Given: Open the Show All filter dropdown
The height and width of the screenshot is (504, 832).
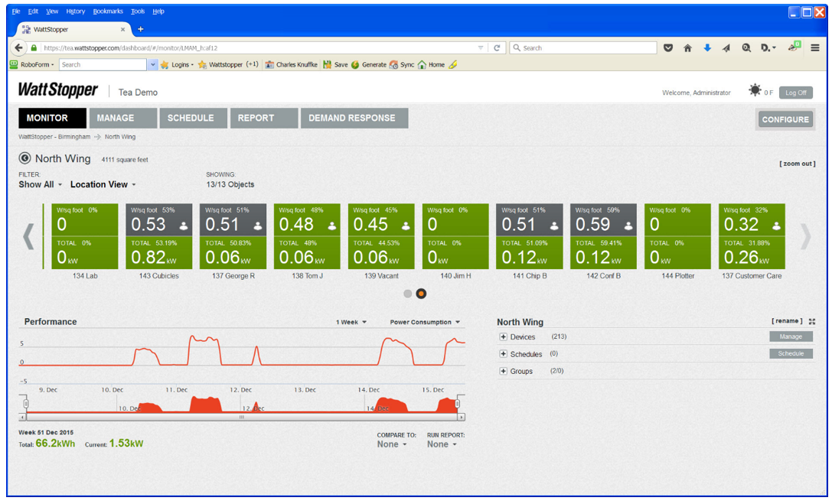Looking at the screenshot, I should (x=41, y=184).
